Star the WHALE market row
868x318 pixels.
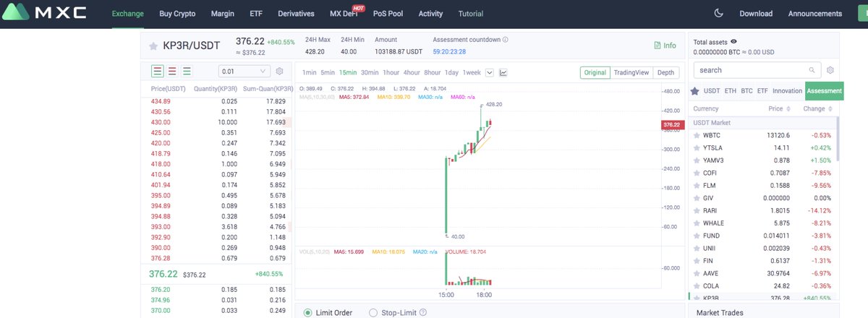coord(697,223)
